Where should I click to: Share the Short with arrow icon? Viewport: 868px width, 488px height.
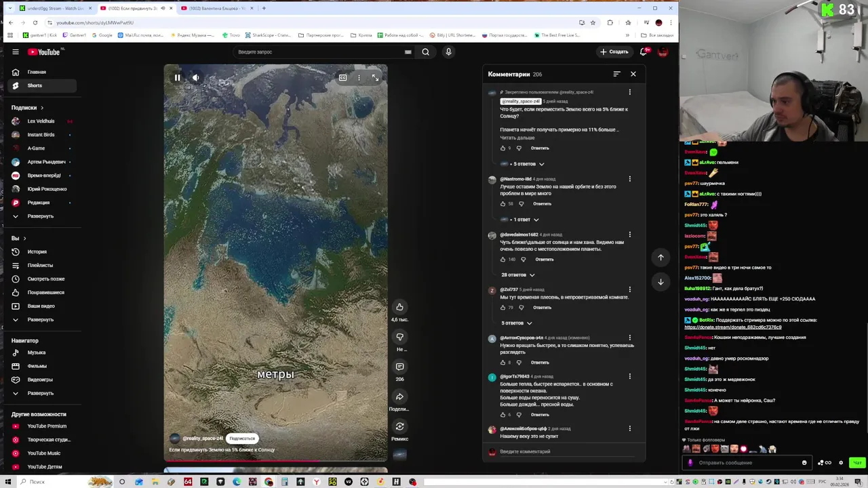tap(399, 396)
